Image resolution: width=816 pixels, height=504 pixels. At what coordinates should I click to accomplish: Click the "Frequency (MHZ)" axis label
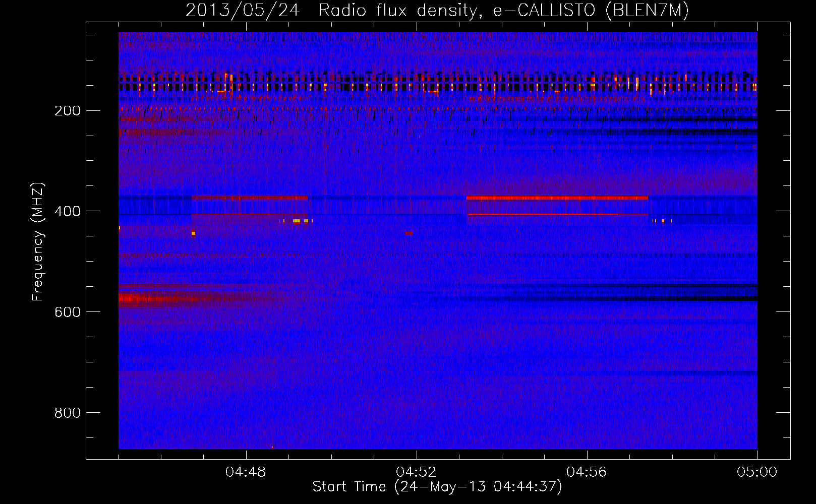(x=38, y=241)
